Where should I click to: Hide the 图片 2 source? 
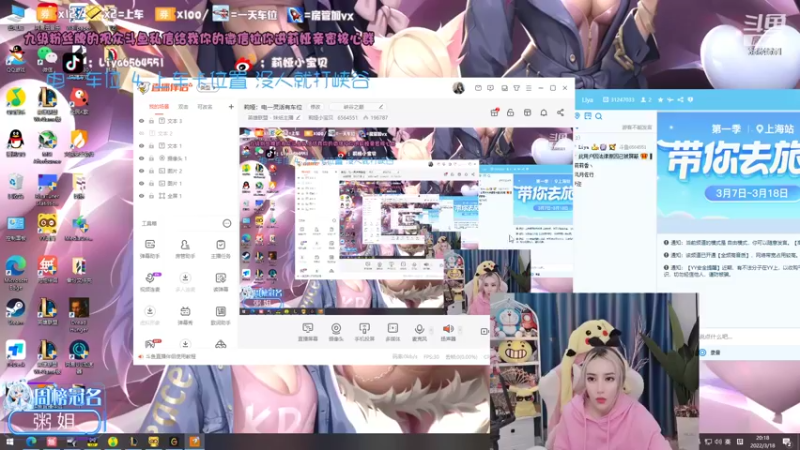point(141,171)
